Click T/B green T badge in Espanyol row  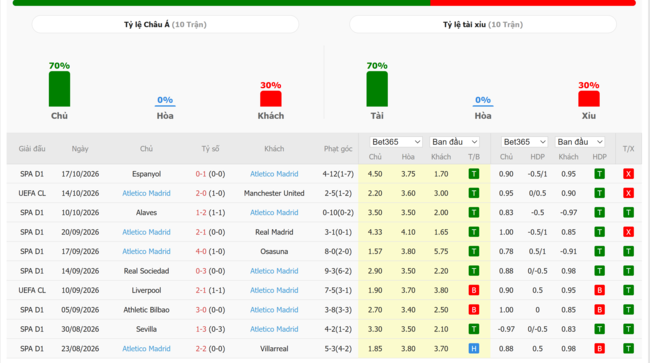pos(473,174)
